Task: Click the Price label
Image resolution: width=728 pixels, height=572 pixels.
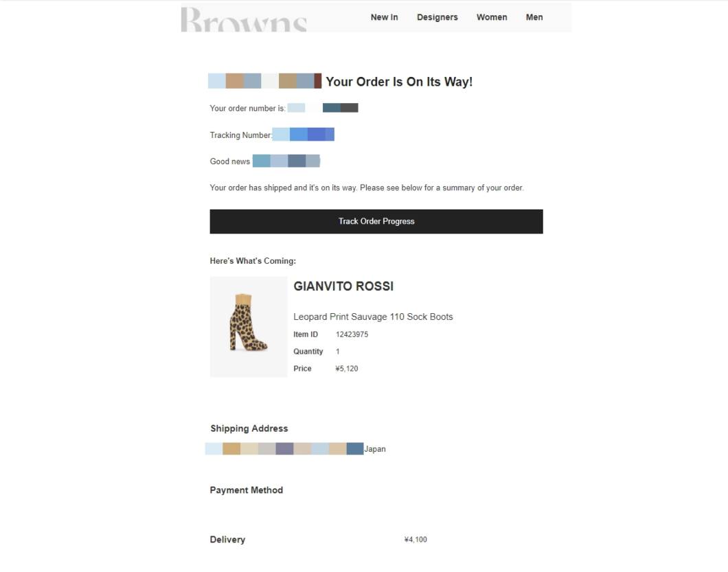Action: point(302,369)
